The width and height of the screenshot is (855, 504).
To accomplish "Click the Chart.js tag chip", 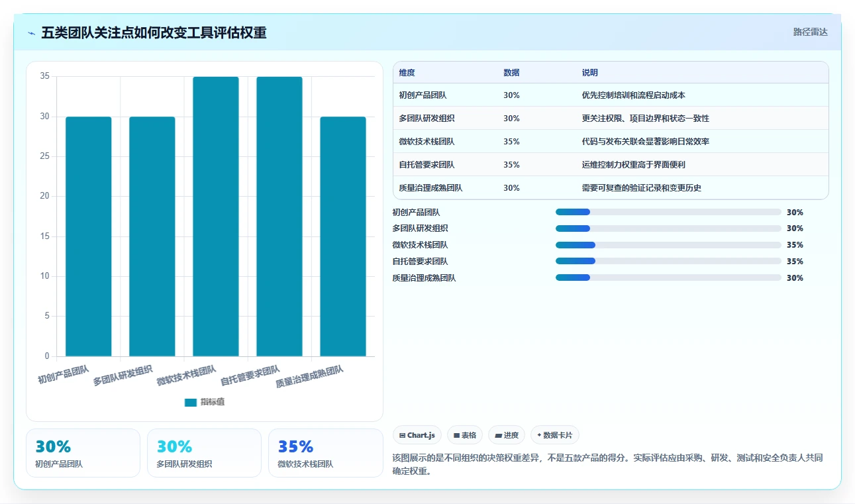I will (417, 435).
